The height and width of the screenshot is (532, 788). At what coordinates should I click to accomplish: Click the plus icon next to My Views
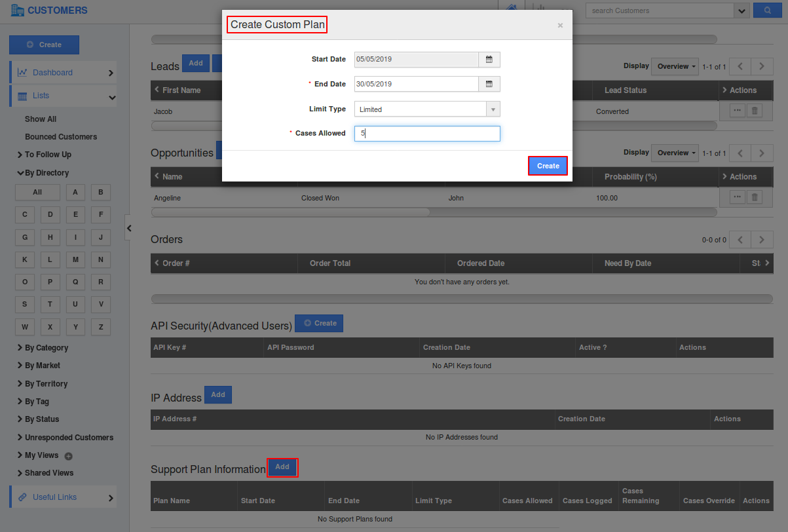click(68, 456)
